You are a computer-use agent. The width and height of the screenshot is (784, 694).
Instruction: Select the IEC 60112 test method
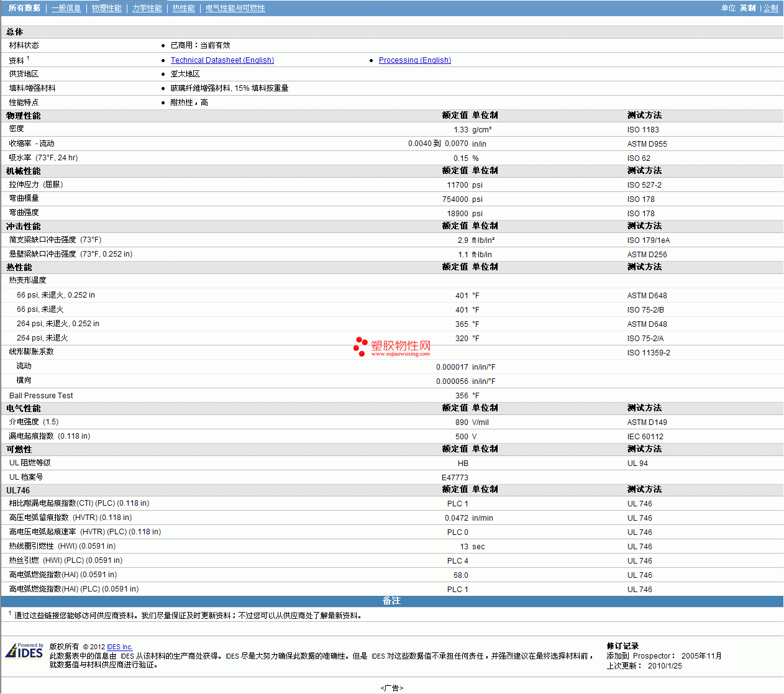click(x=645, y=437)
